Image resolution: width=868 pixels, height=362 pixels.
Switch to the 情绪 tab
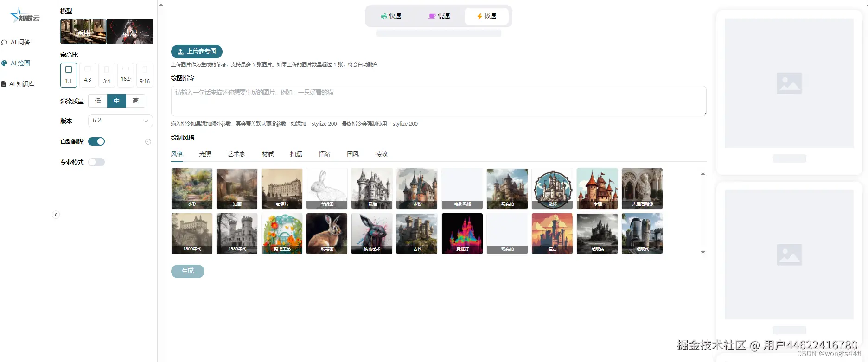point(325,154)
